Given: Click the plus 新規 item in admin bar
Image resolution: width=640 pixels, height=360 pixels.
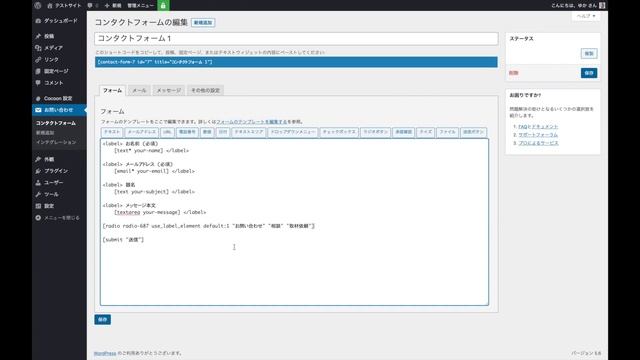Looking at the screenshot, I should click(113, 5).
